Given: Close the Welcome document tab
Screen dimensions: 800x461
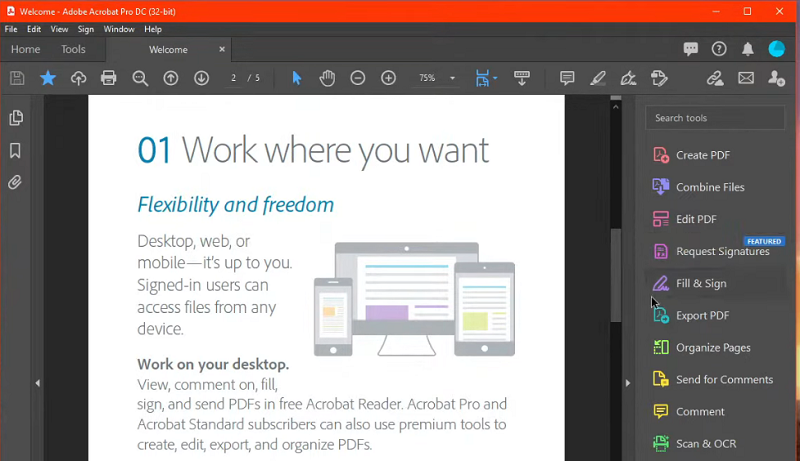Looking at the screenshot, I should pyautogui.click(x=222, y=49).
